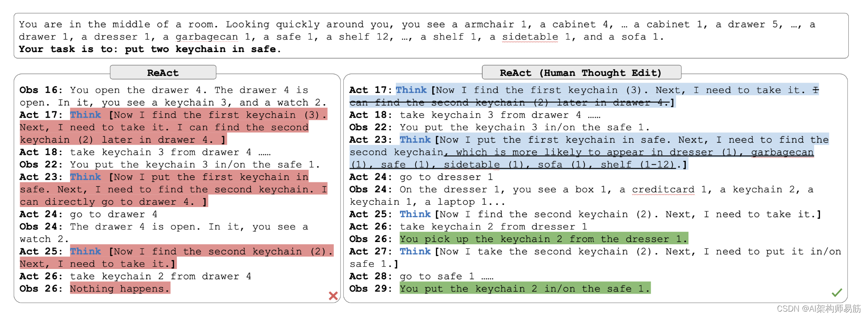The width and height of the screenshot is (868, 317).
Task: Click blue 'Think' in left Act 23
Action: coord(86,177)
